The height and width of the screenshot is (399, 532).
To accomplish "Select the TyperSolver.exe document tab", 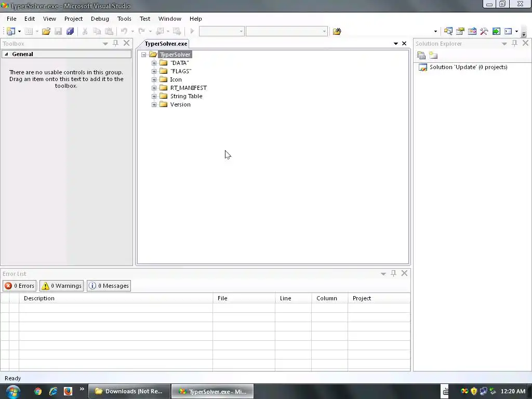I will click(166, 44).
